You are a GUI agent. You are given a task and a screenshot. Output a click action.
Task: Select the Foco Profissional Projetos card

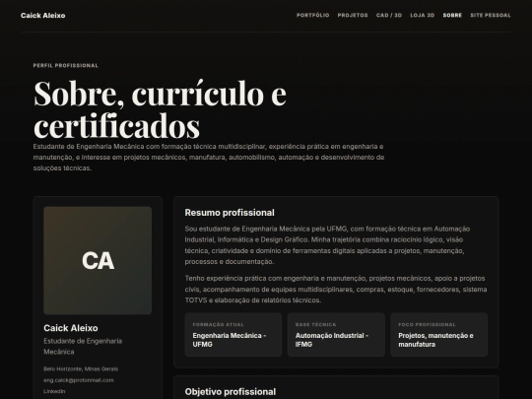point(439,335)
